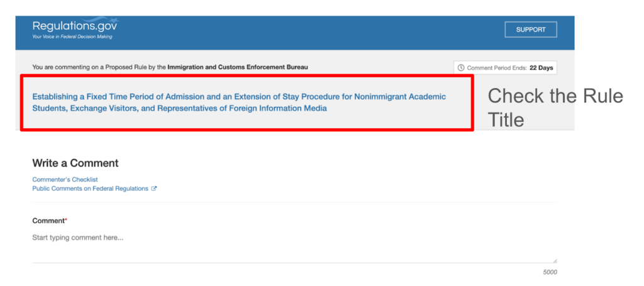Click the Check the Rule Title annotation
Screen dimensions: 644x286
pos(555,107)
